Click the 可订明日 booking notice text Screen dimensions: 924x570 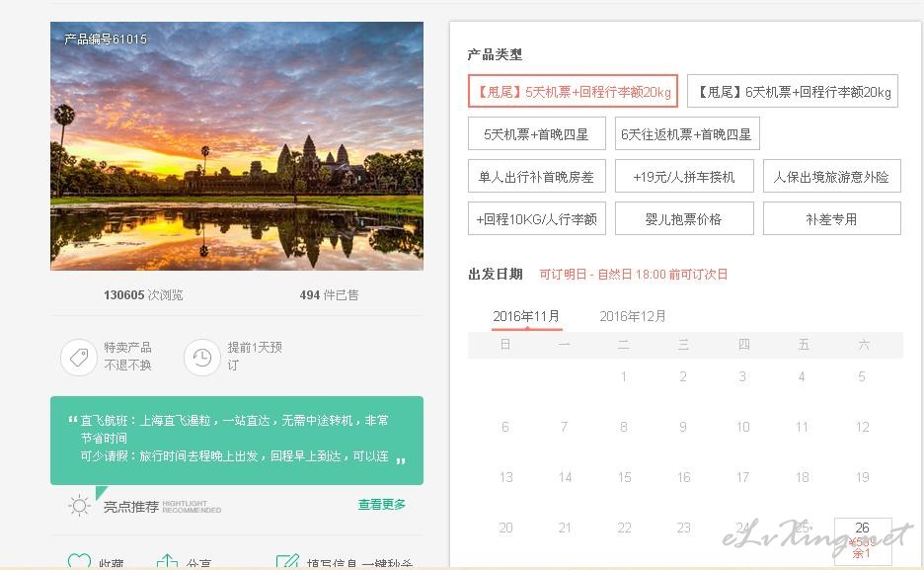click(x=634, y=274)
